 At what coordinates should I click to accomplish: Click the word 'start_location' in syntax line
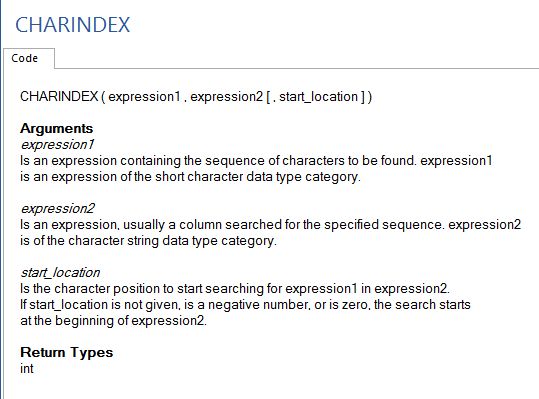click(319, 97)
